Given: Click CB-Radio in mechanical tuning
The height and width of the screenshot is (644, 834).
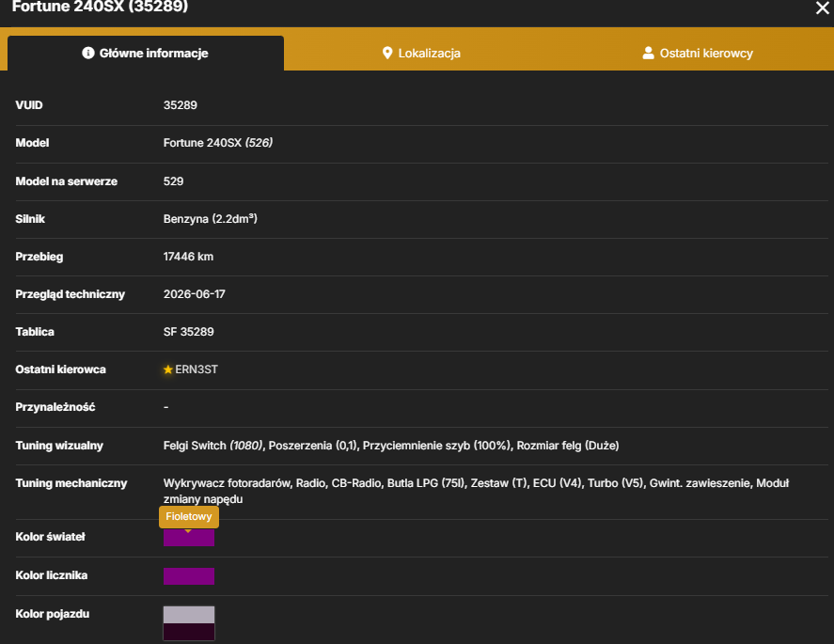Looking at the screenshot, I should coord(355,483).
